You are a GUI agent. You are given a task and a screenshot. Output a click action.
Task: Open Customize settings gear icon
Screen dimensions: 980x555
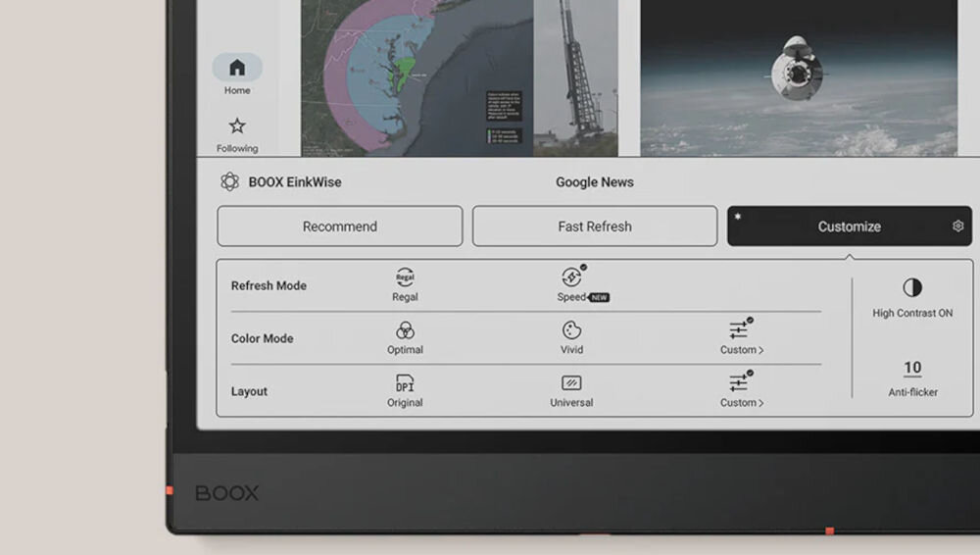point(957,226)
